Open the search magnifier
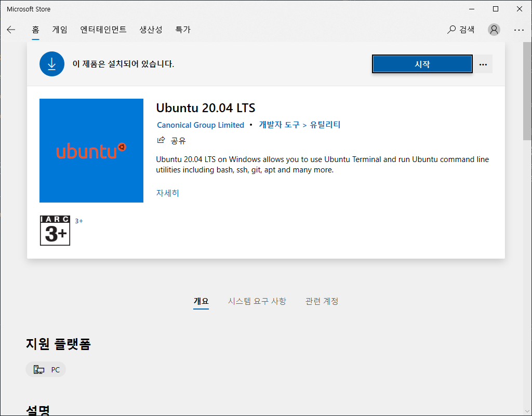 pyautogui.click(x=451, y=30)
